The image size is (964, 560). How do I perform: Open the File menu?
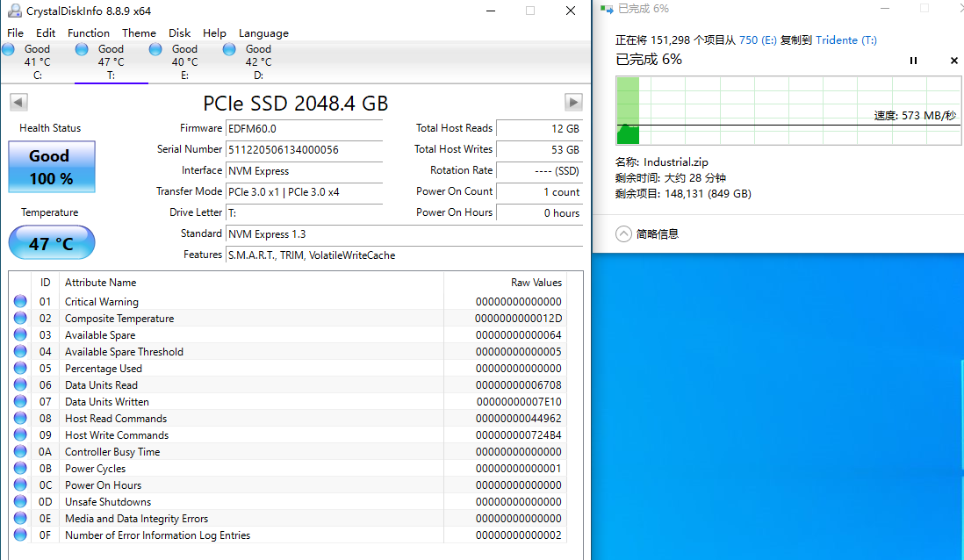pos(16,33)
